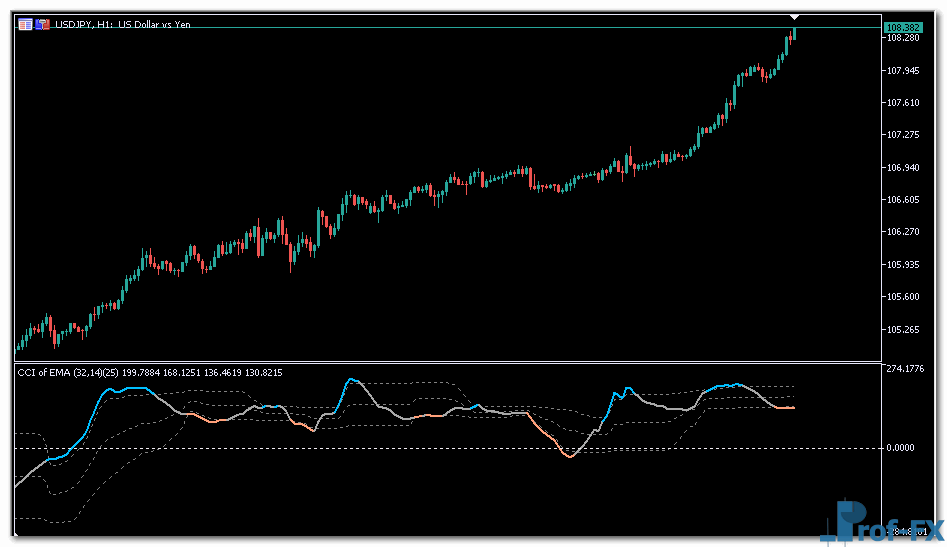Click the white chart shift triangle marker

(794, 17)
